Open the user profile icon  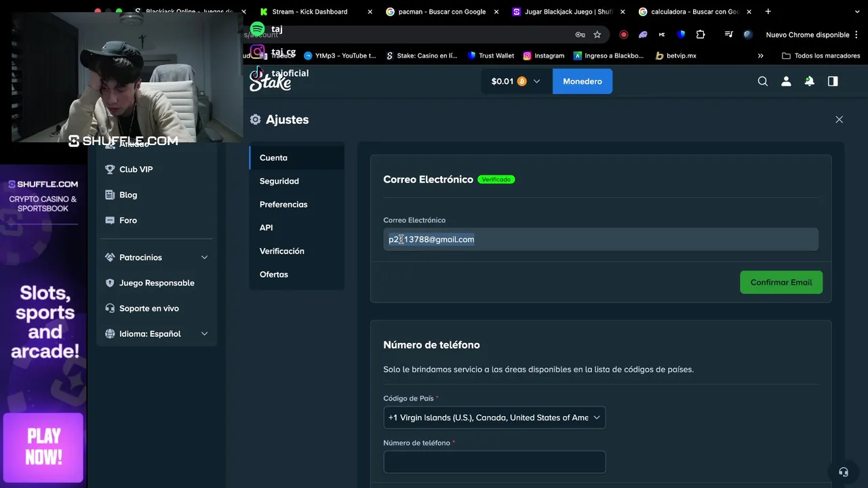786,81
